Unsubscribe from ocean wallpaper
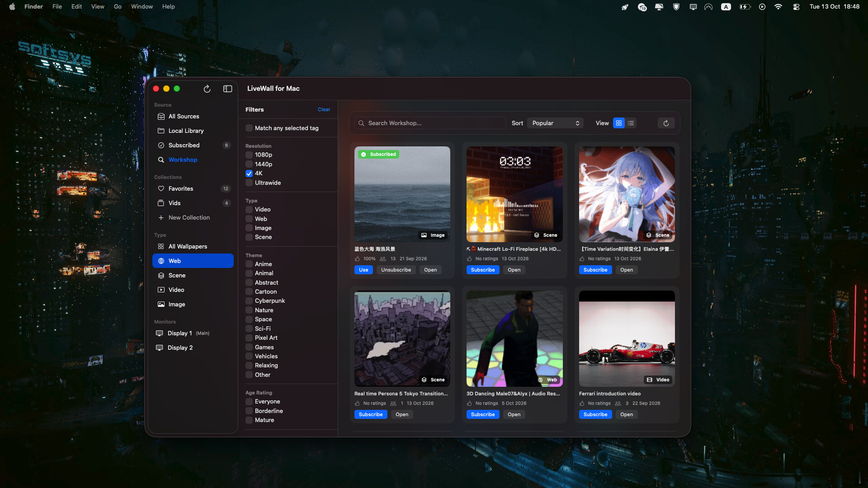The image size is (868, 488). [x=396, y=270]
